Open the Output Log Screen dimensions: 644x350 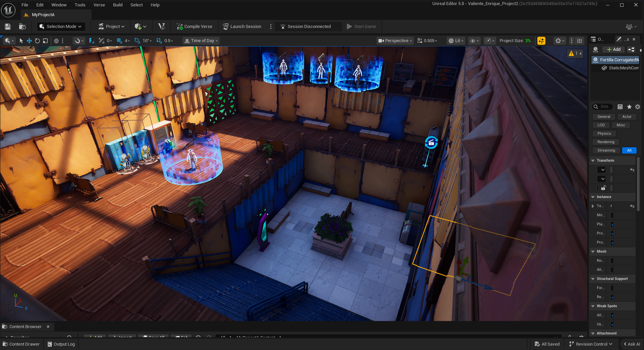(x=61, y=344)
